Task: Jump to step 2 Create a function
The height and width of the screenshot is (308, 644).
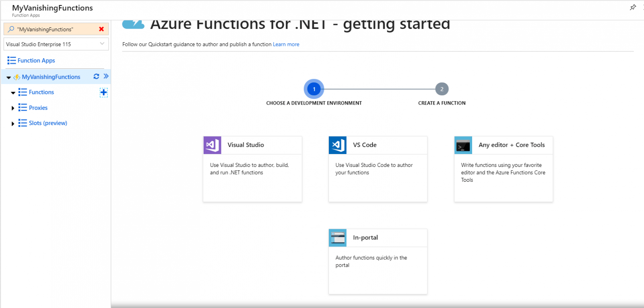Action: 442,89
